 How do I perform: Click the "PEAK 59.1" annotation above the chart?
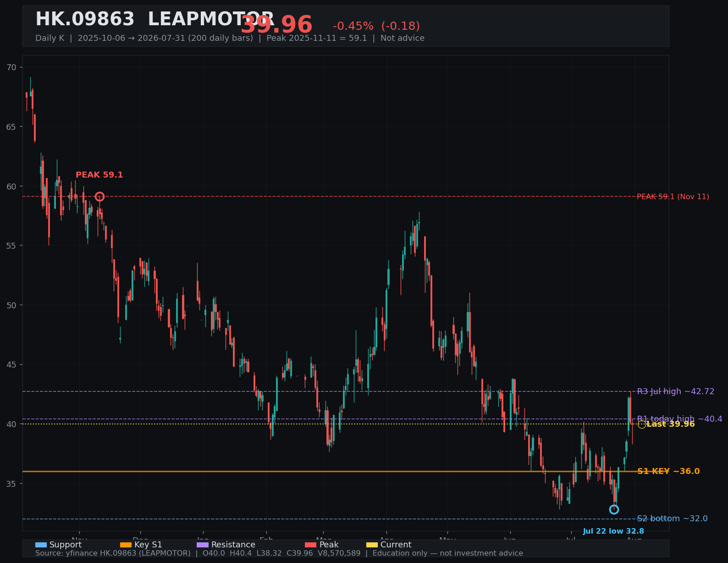click(x=99, y=175)
